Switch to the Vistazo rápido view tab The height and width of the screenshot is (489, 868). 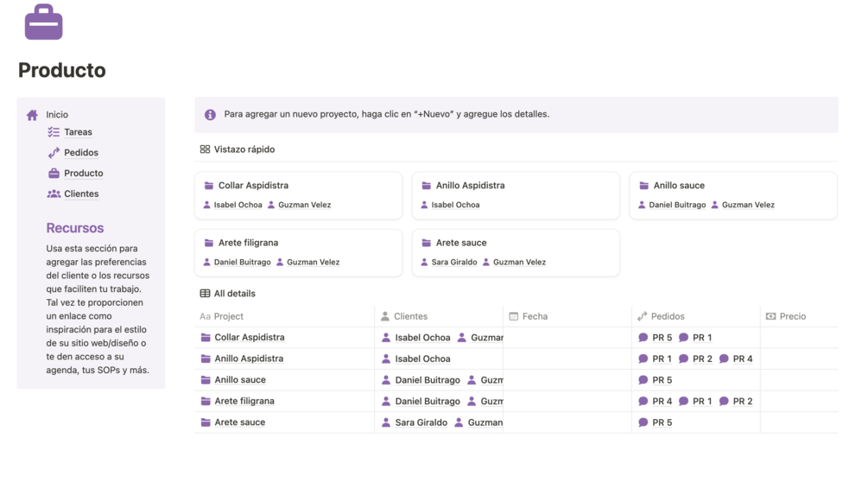click(x=238, y=149)
